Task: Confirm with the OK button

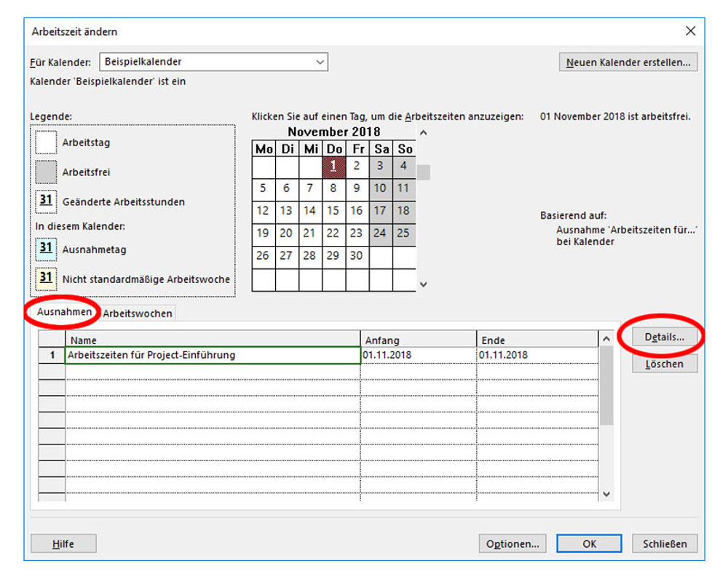Action: (589, 543)
